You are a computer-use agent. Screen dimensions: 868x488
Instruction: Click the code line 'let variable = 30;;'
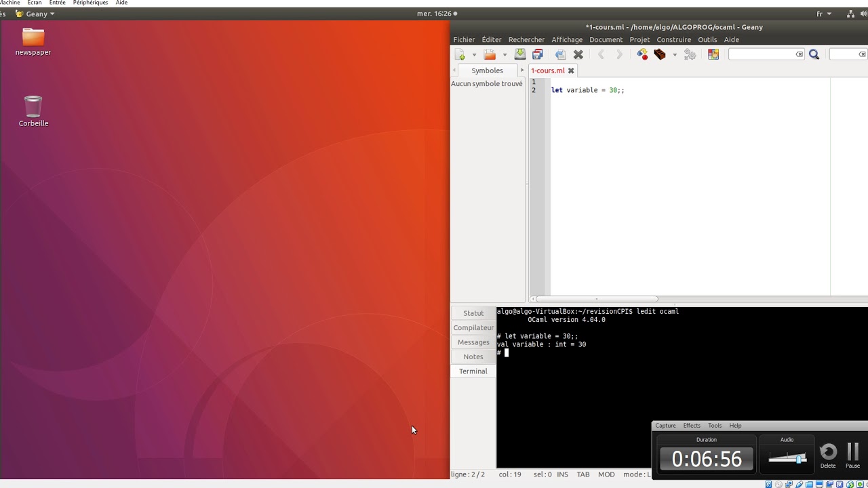click(587, 90)
